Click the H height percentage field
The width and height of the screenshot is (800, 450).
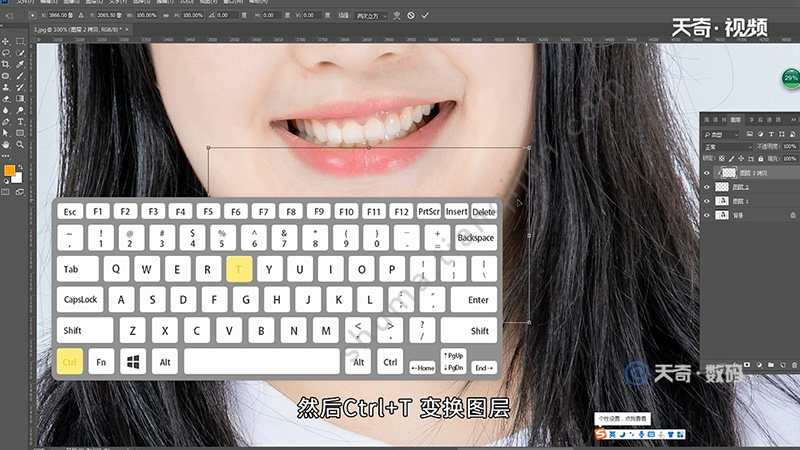193,16
